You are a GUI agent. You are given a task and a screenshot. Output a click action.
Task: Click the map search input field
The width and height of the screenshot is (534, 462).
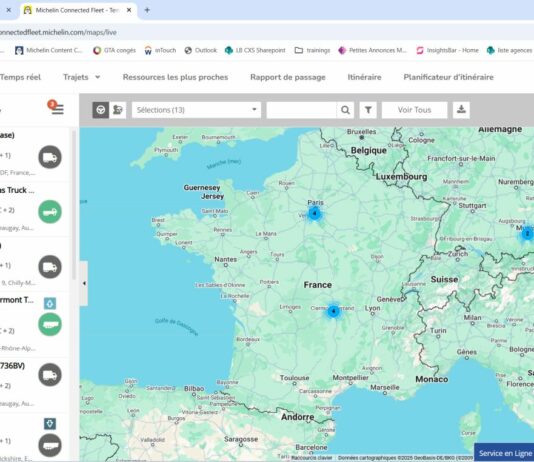point(302,110)
